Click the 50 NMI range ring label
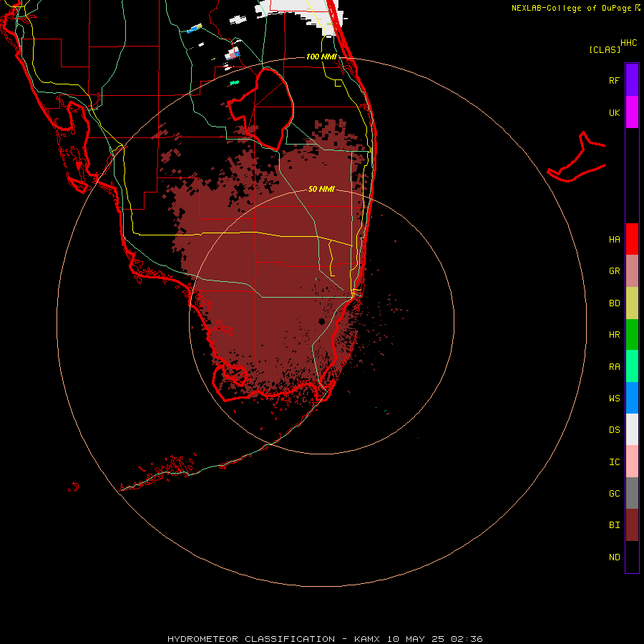The height and width of the screenshot is (644, 644). point(321,189)
